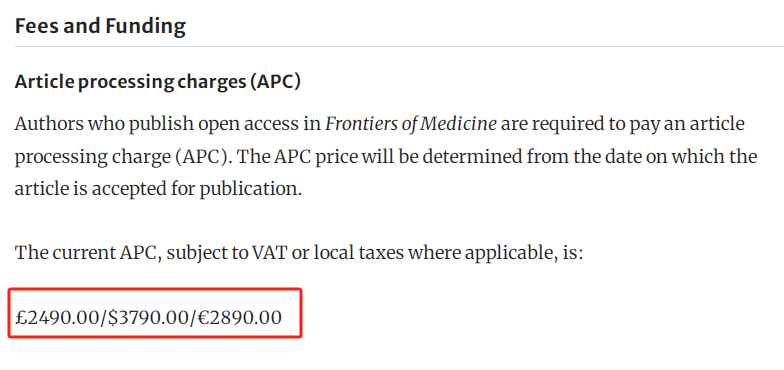Click the sentence beginning "The current APC"
The image size is (784, 370).
coord(299,253)
